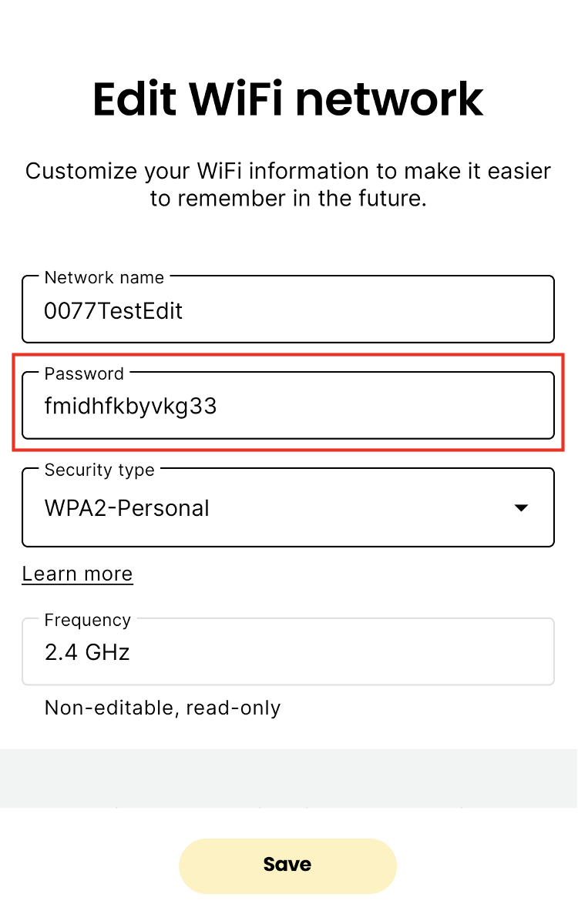Click the Network name input field

pos(288,308)
